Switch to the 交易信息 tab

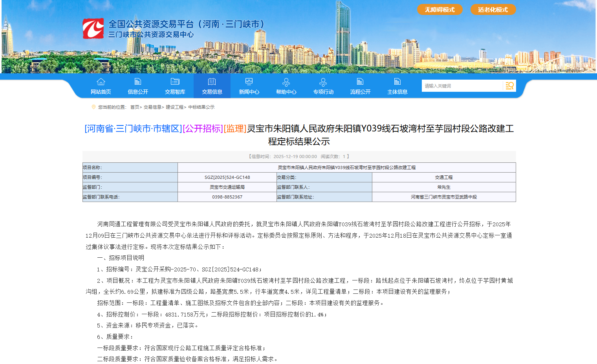212,86
